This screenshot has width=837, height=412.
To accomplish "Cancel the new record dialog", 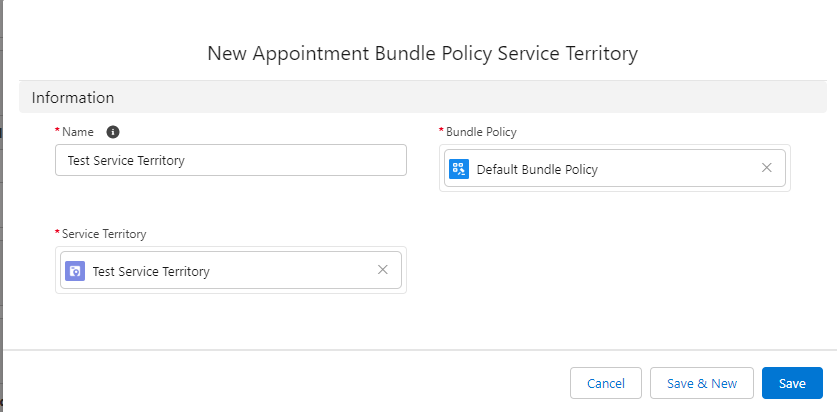I will (606, 383).
